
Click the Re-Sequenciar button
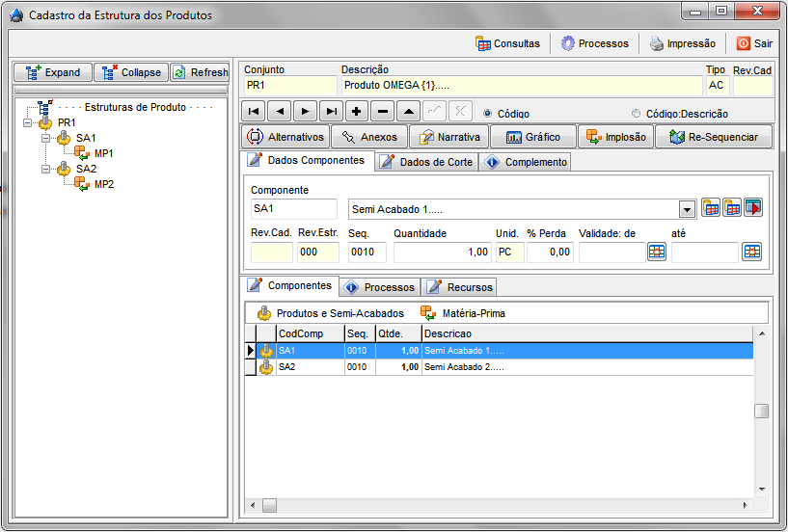(x=714, y=137)
